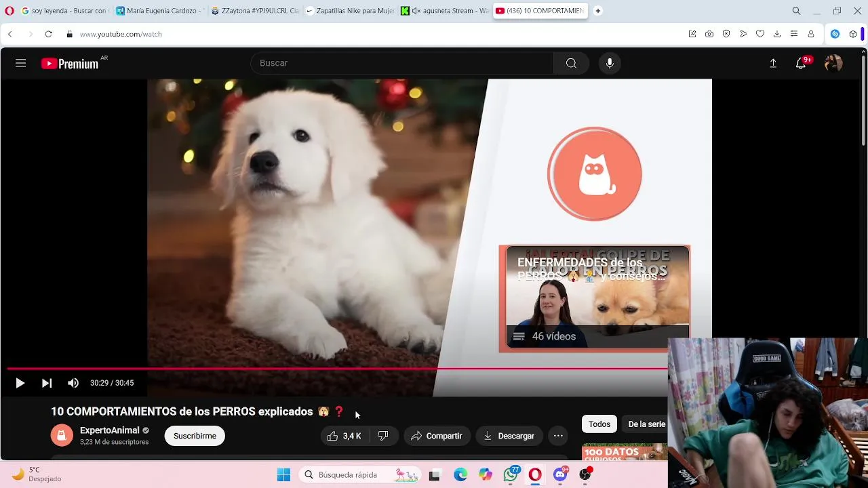
Task: Open OBS Studio from the taskbar
Action: point(585,475)
